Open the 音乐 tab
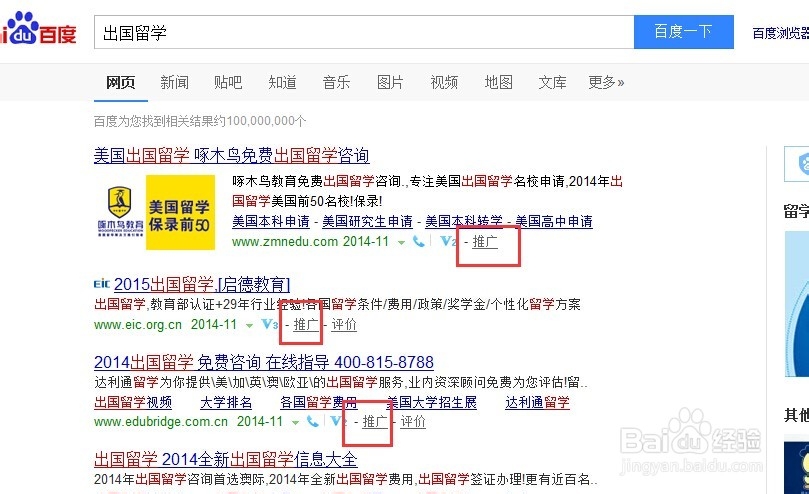 [x=336, y=82]
